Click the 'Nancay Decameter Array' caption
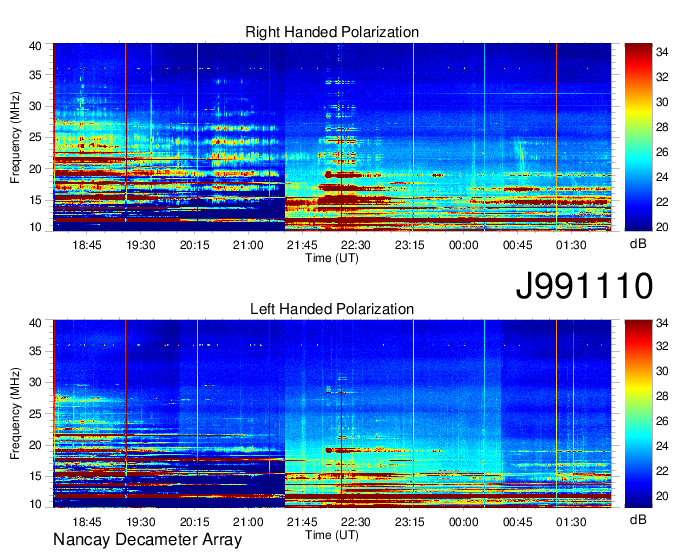Screen dimensions: 680x552 (x=147, y=539)
